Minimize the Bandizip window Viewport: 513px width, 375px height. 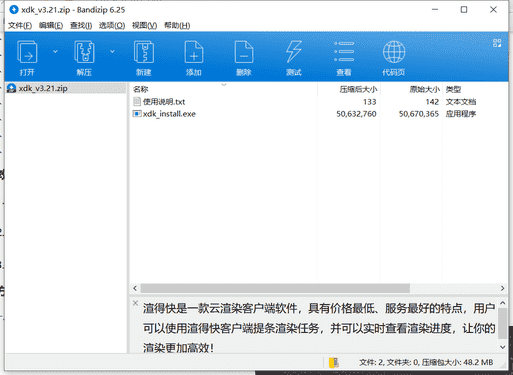click(435, 10)
